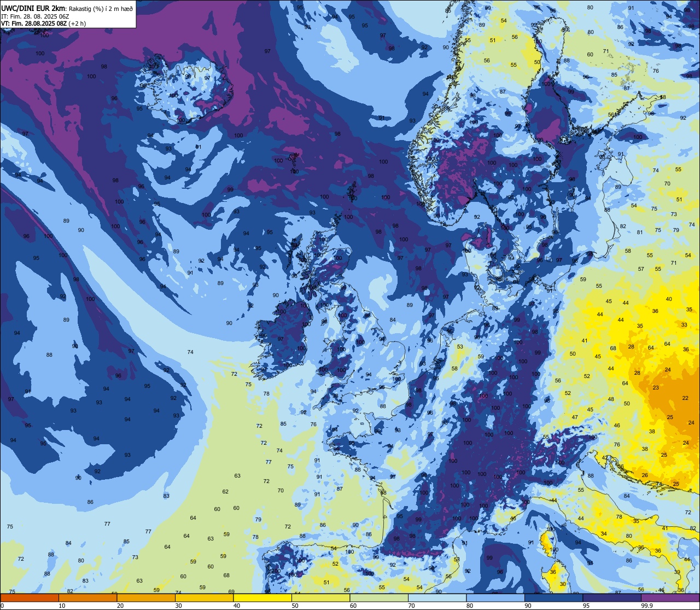Click the 10–20 orange legend swatch
Screen dimensions: 700x610
[87, 598]
